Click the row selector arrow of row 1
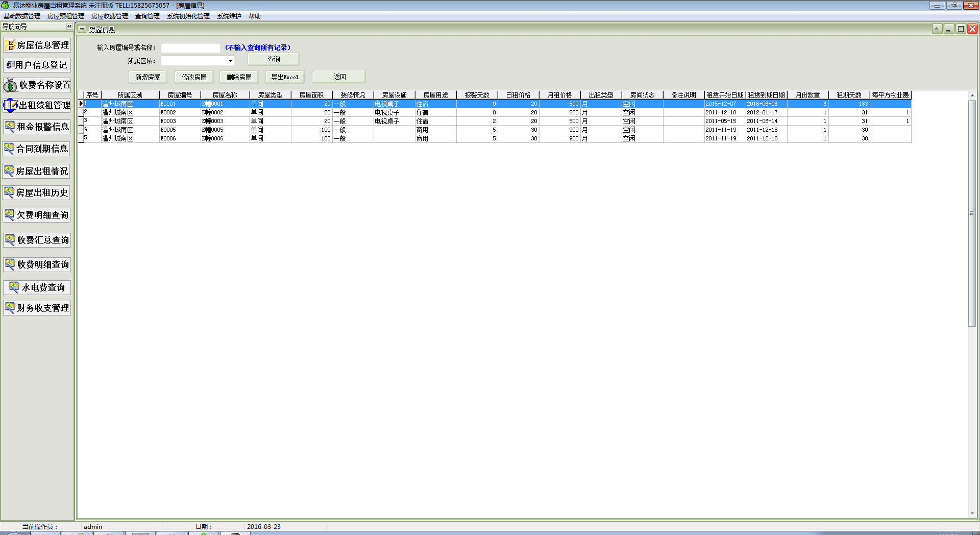Screen dimensions: 980x535 pyautogui.click(x=81, y=104)
